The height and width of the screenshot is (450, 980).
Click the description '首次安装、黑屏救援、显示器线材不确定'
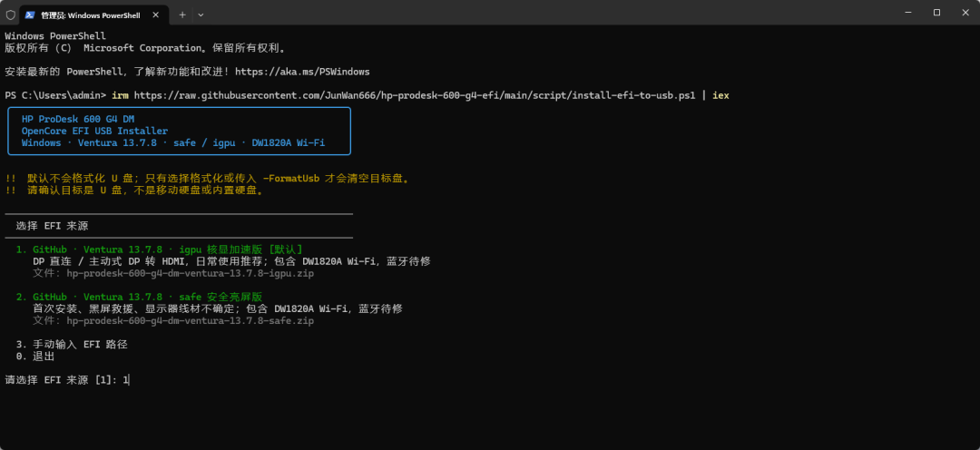pyautogui.click(x=218, y=308)
